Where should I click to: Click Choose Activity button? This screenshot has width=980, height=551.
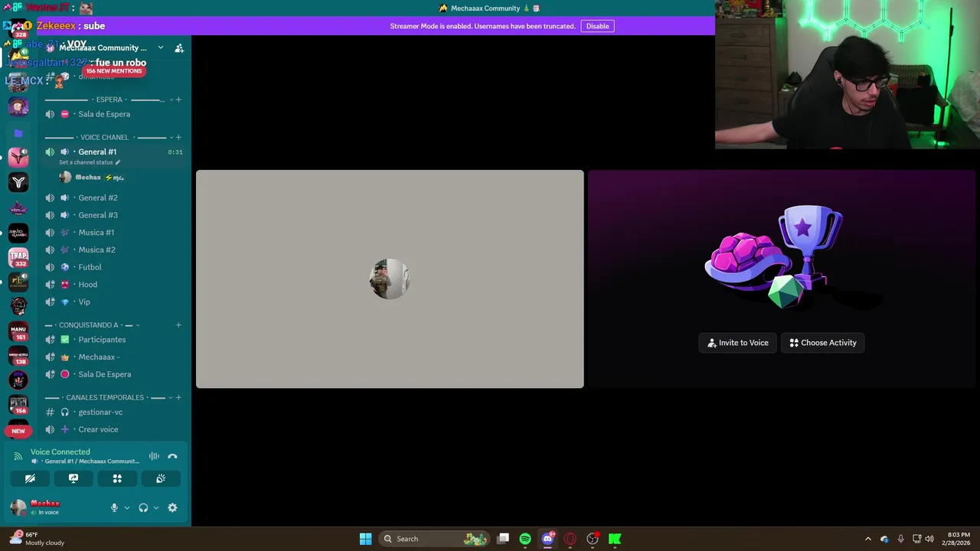pos(823,343)
